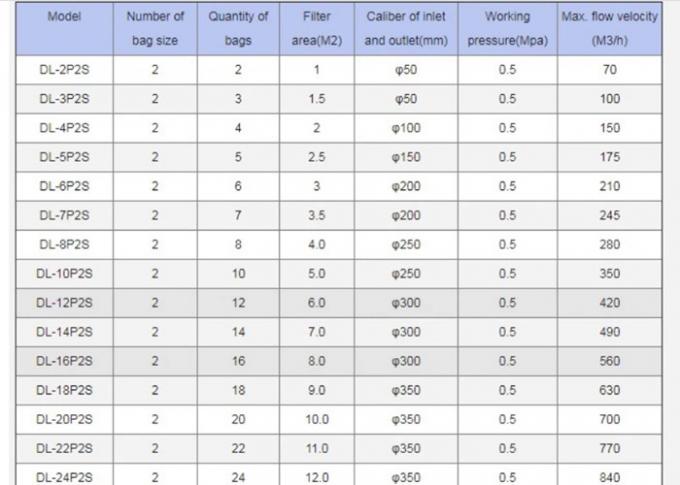The image size is (680, 485).
Task: Click the DL-8P2S model cell
Action: [x=64, y=245]
